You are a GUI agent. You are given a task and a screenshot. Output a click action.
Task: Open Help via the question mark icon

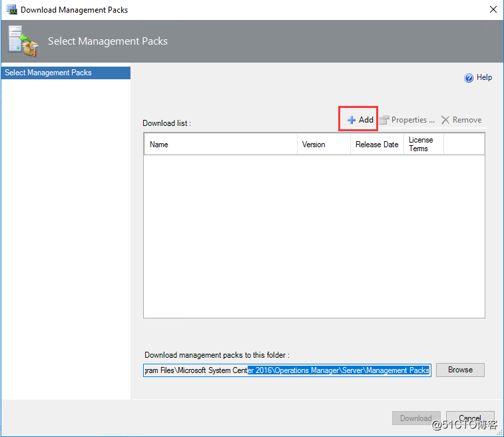(469, 78)
